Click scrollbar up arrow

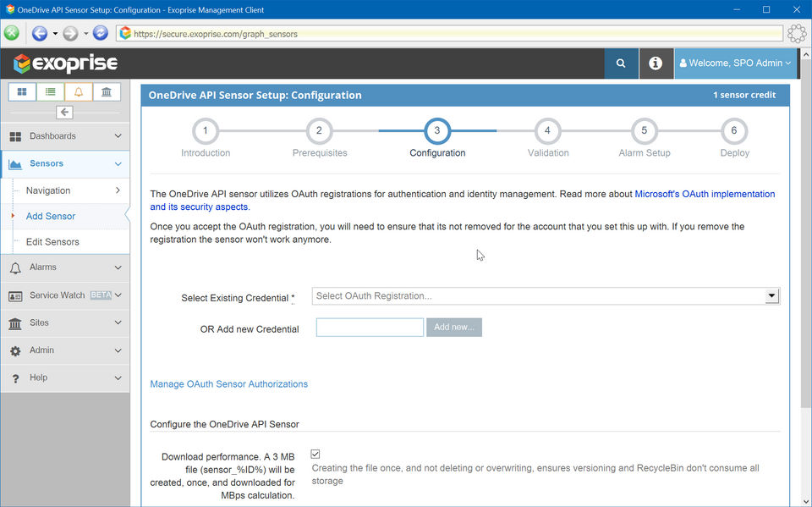806,54
